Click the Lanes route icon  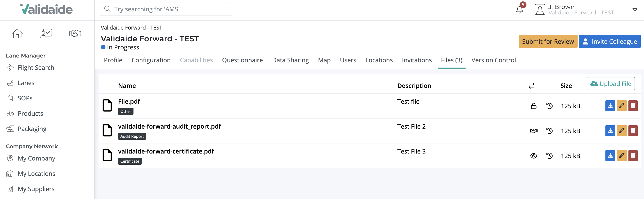(10, 83)
